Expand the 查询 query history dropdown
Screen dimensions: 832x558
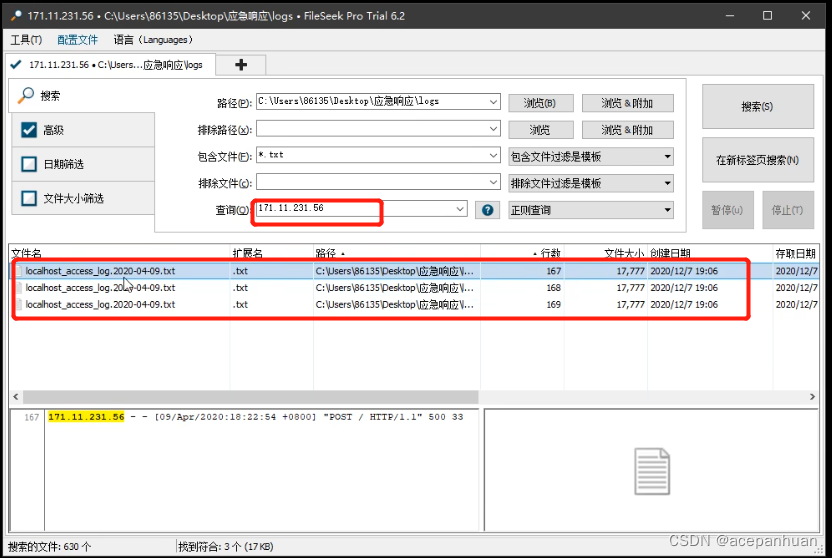[460, 209]
